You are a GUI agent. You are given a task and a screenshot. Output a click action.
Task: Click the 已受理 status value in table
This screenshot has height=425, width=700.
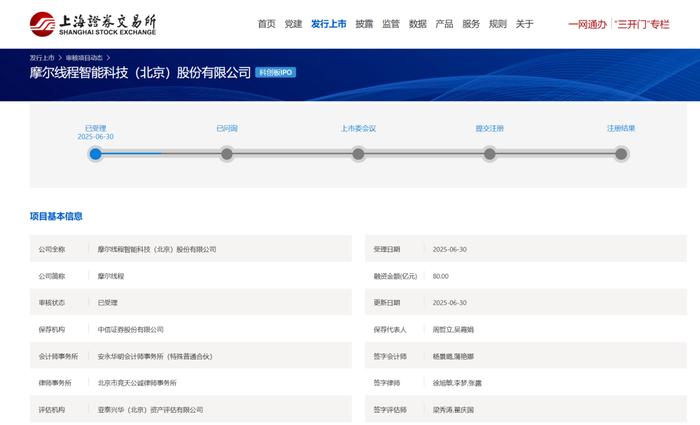[108, 303]
